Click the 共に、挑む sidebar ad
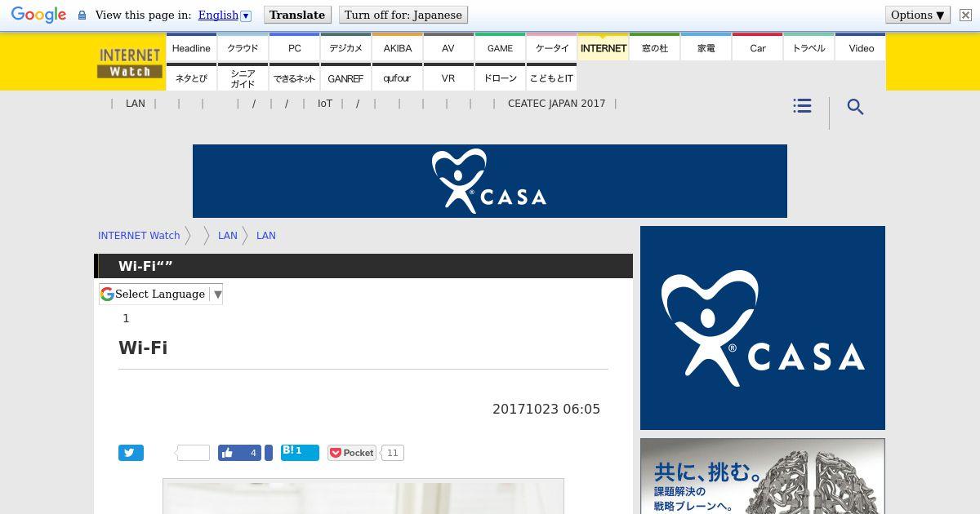This screenshot has width=980, height=514. (763, 476)
